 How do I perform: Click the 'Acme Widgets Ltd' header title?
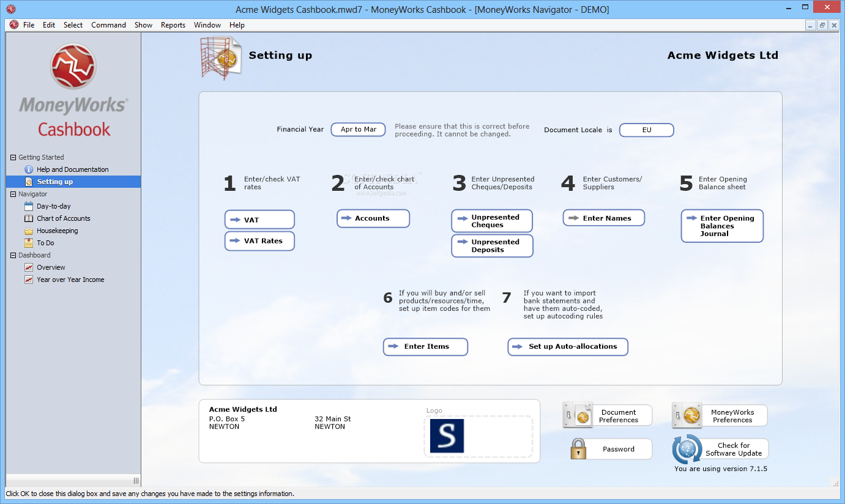click(x=723, y=55)
